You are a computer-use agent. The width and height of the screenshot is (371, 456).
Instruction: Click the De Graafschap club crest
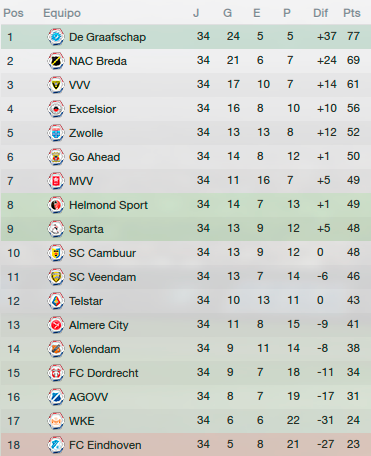[56, 37]
